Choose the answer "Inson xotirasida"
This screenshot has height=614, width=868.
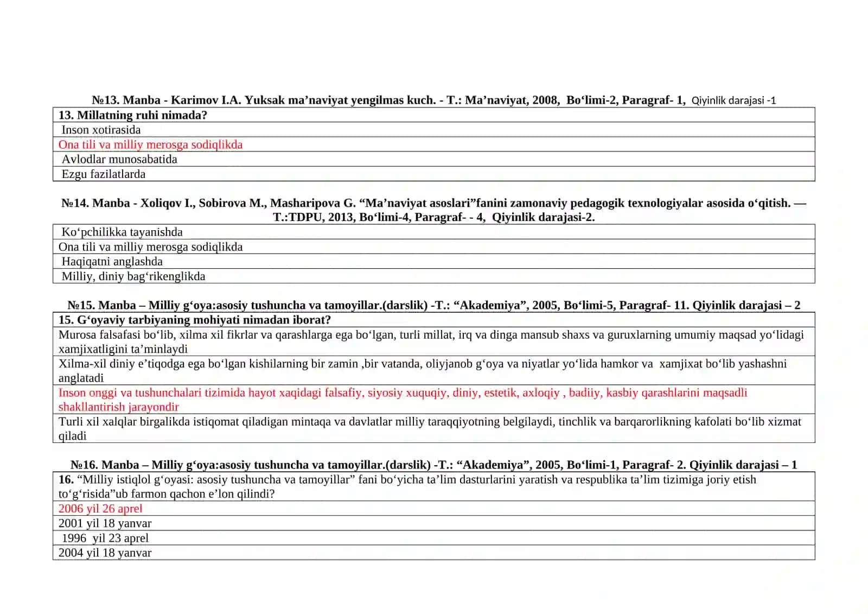pos(434,130)
